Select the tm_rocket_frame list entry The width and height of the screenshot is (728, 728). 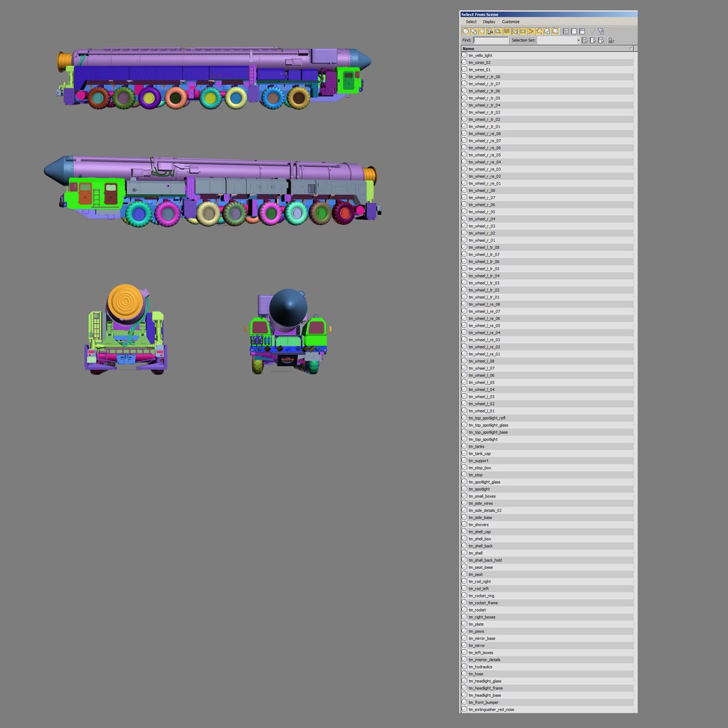(547, 603)
